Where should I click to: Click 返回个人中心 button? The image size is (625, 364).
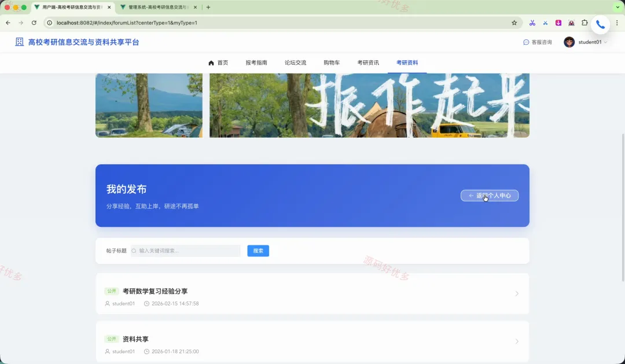[x=490, y=196]
